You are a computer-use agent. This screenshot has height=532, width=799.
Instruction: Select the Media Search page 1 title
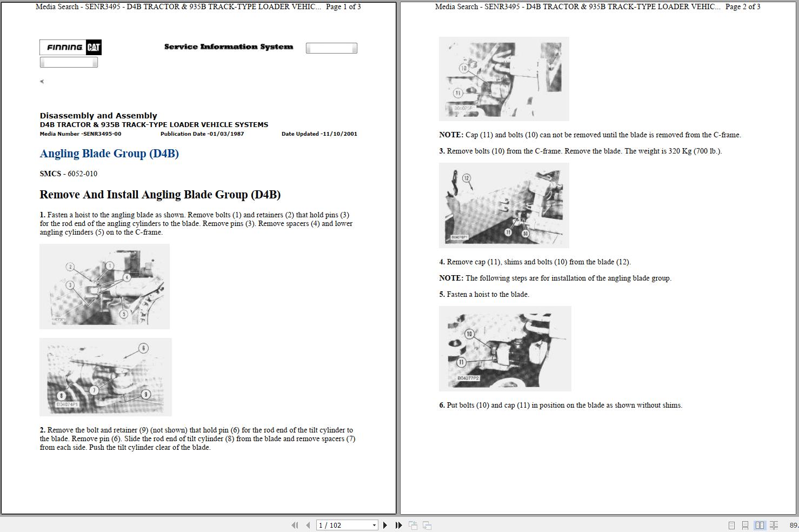click(x=198, y=7)
